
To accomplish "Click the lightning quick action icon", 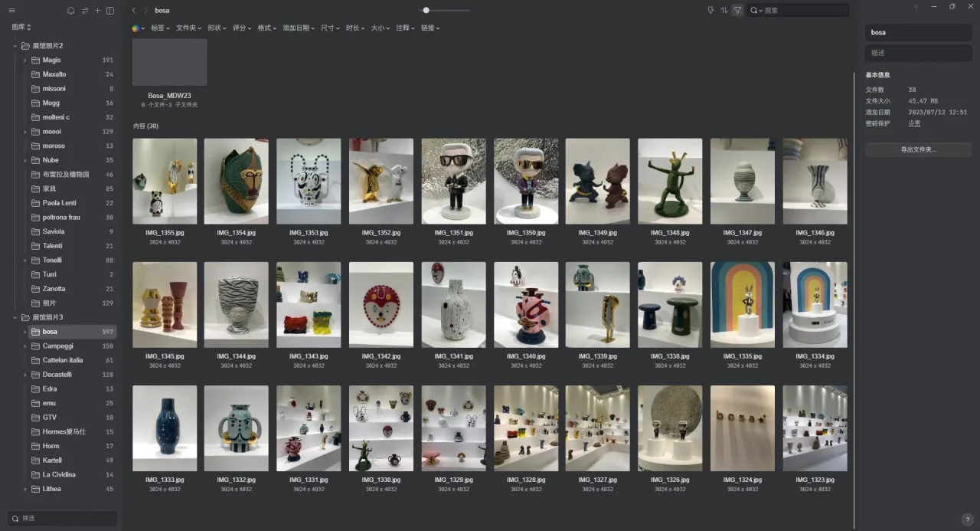I will coord(710,11).
